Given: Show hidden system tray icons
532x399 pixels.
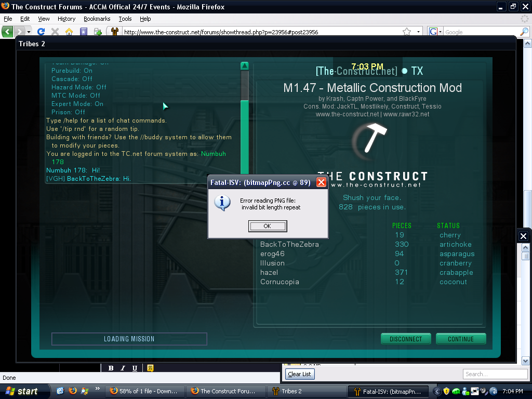Looking at the screenshot, I should tap(437, 391).
